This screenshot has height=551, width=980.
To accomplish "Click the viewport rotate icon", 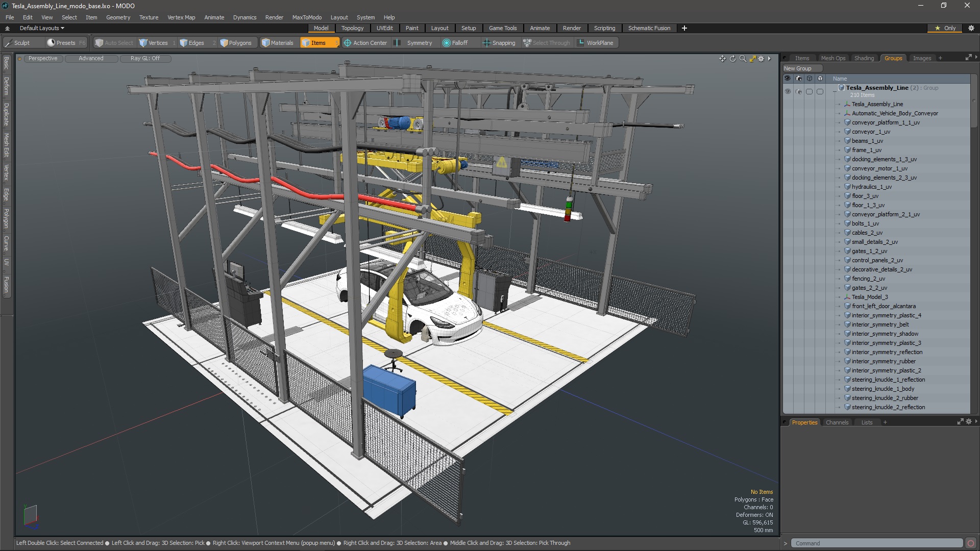I will point(732,59).
